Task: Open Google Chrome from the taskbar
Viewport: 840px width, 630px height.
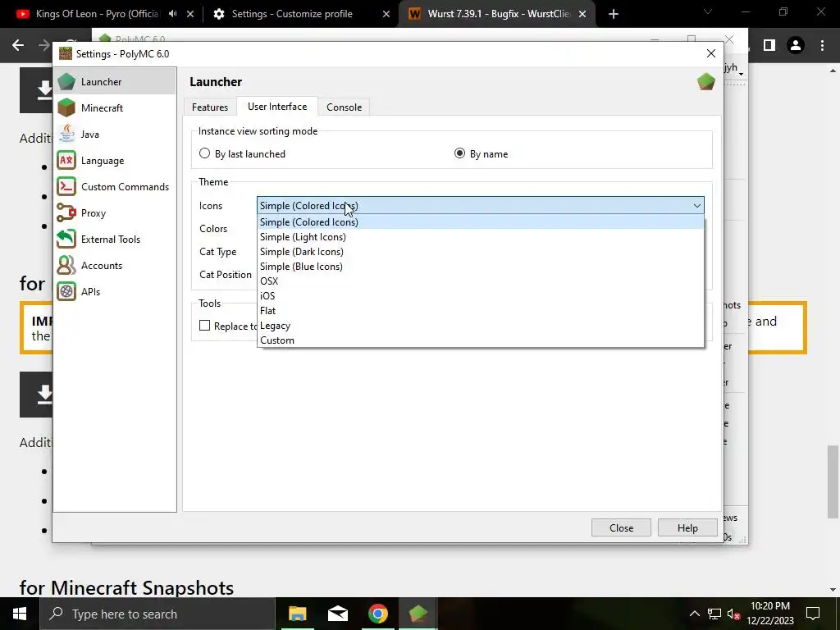Action: [x=377, y=614]
